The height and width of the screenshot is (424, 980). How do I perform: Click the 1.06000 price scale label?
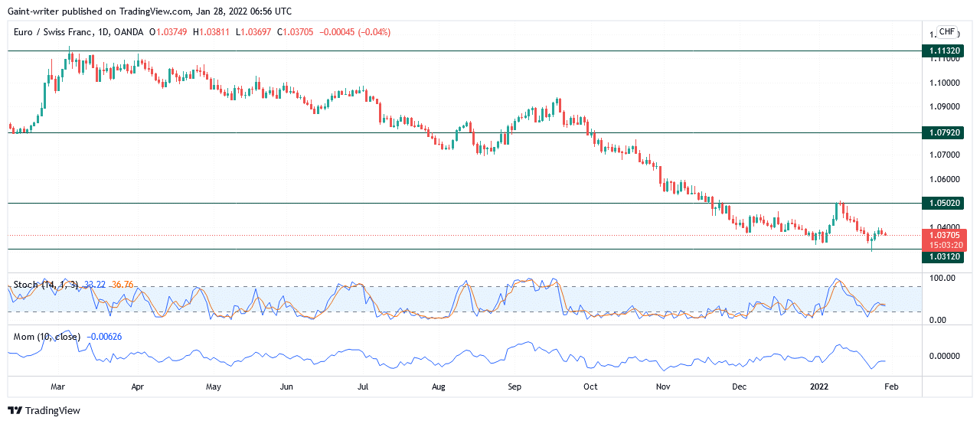[x=946, y=179]
